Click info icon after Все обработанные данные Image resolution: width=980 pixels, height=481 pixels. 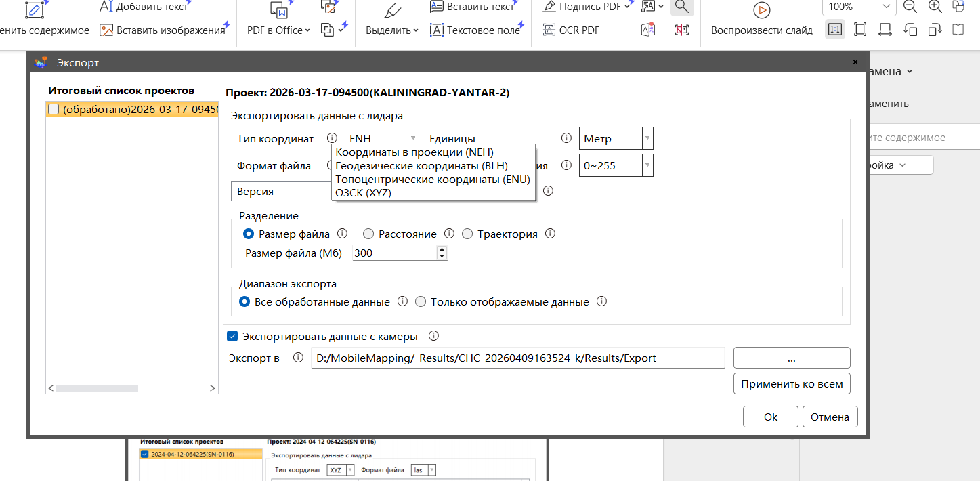pyautogui.click(x=402, y=301)
